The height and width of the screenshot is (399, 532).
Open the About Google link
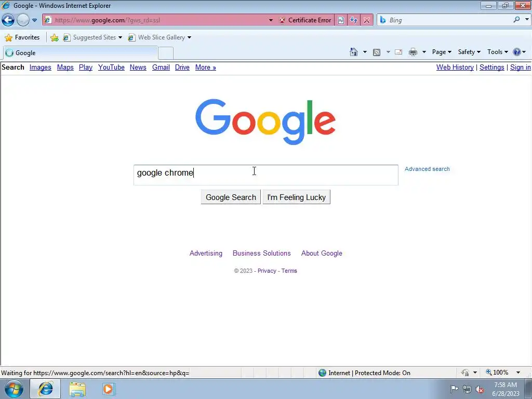click(322, 253)
